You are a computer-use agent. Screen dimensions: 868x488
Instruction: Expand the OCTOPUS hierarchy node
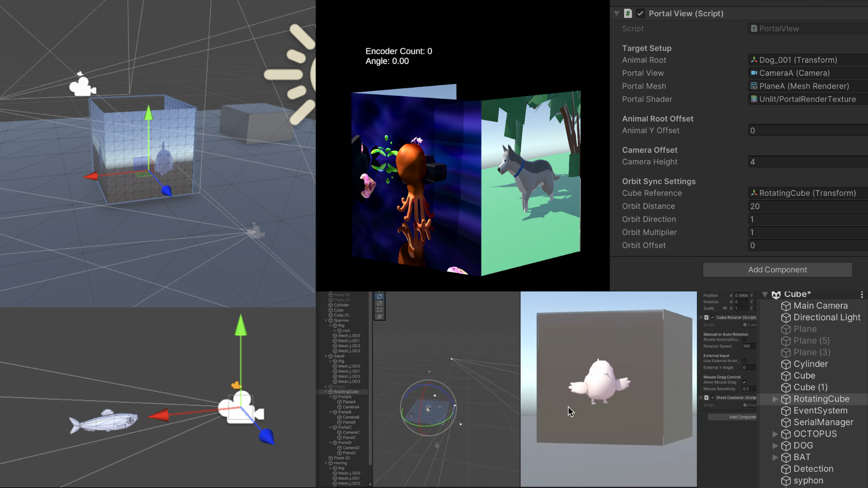(x=775, y=434)
